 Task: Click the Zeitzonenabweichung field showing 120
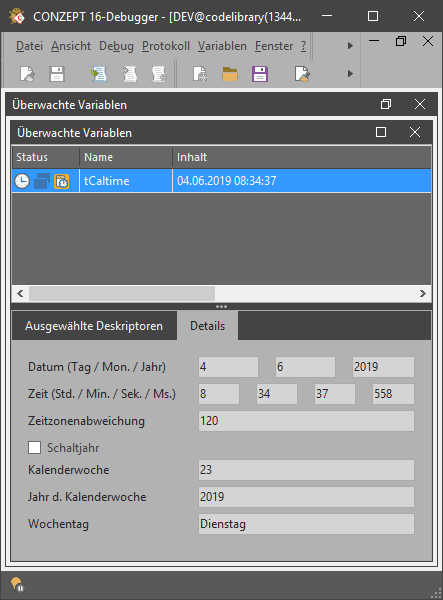(x=306, y=421)
